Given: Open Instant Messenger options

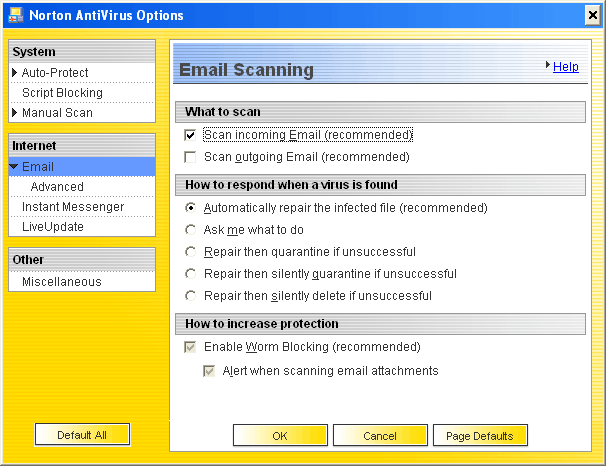Looking at the screenshot, I should tap(73, 207).
